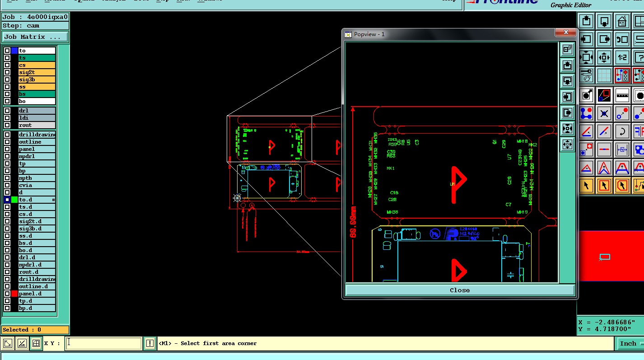Toggle the checkbox for layer ts
The image size is (644, 360).
coord(7,58)
